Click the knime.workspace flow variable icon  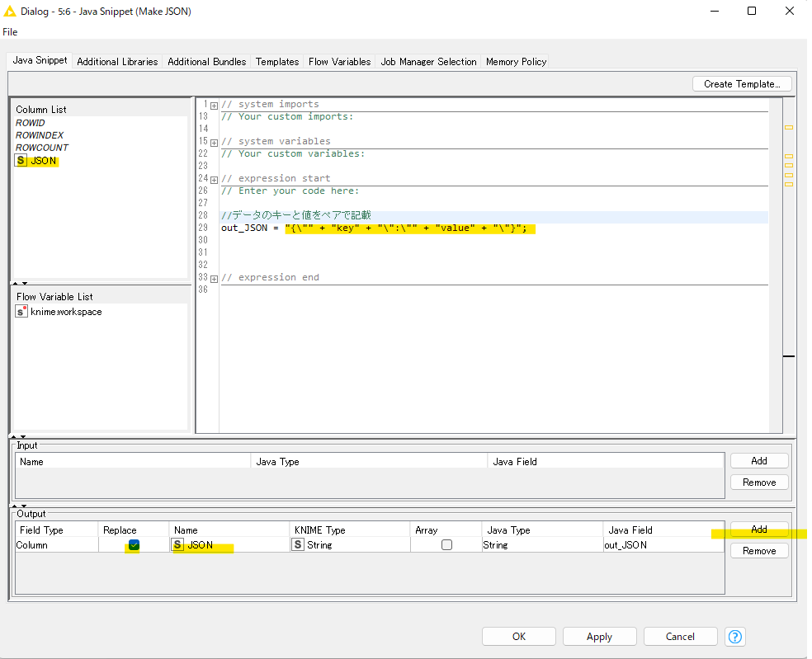[x=22, y=312]
